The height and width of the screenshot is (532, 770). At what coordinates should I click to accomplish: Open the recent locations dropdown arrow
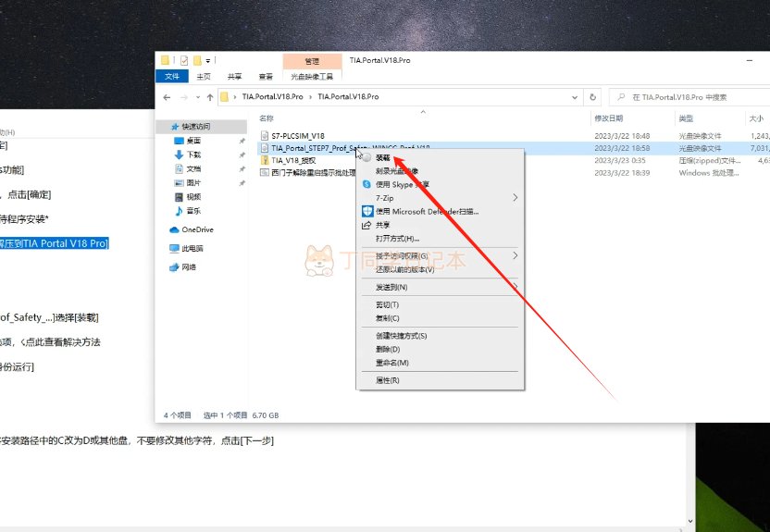pyautogui.click(x=198, y=97)
